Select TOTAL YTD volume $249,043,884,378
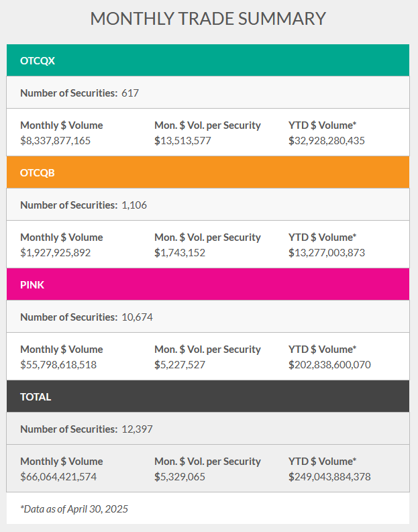Viewport: 418px width, 532px height. 329,477
